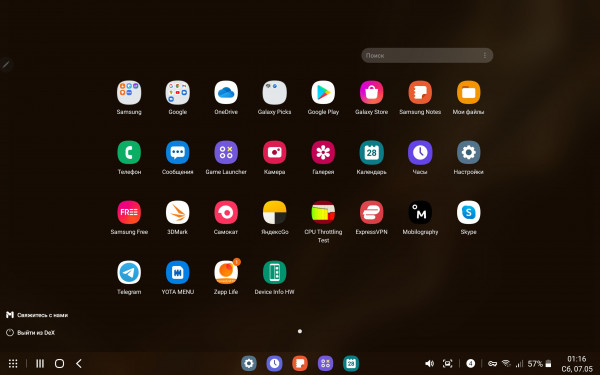Viewport: 600px width, 375px height.
Task: Click Wi-Fi status icon in tray
Action: (506, 364)
